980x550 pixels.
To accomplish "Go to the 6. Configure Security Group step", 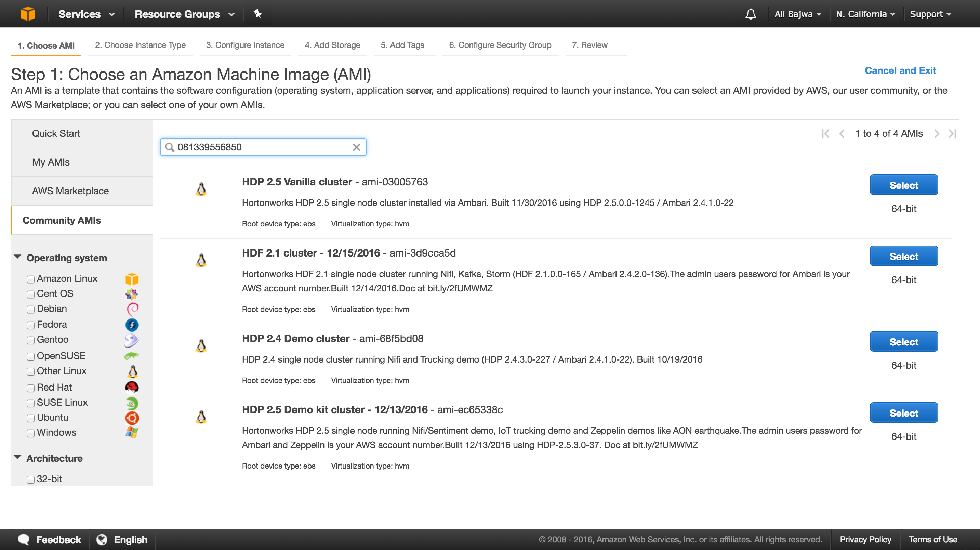I will (501, 45).
